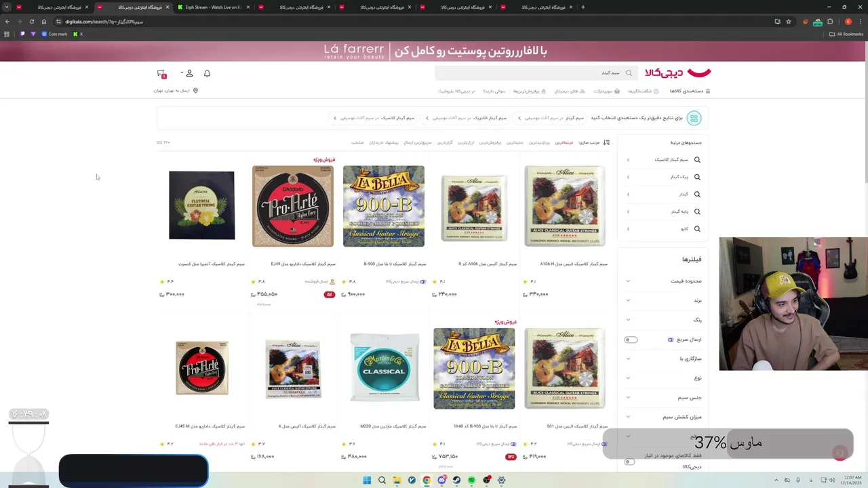This screenshot has height=488, width=868.
Task: Toggle فقط کالاهای موجود در انبار switch
Action: [x=630, y=462]
